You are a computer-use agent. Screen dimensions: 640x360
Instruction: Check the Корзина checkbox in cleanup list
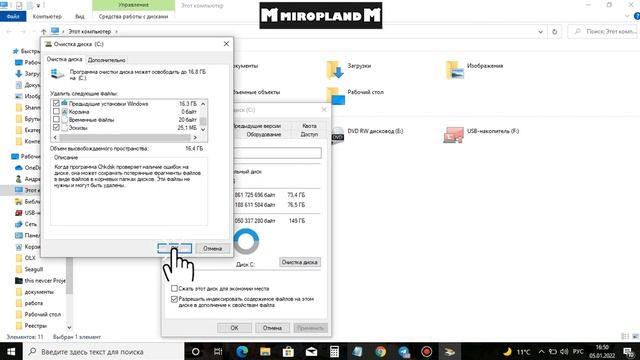(56, 111)
